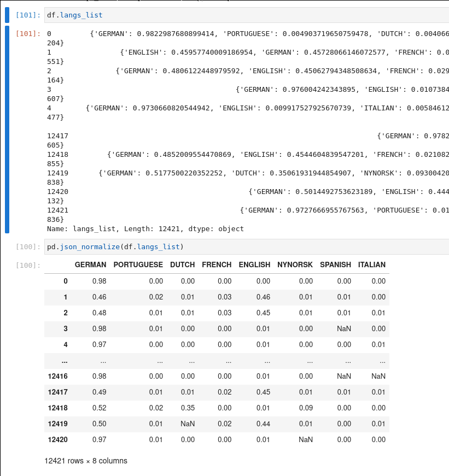The width and height of the screenshot is (449, 476).
Task: Collapse the output of cell 101
Action: coord(7,129)
